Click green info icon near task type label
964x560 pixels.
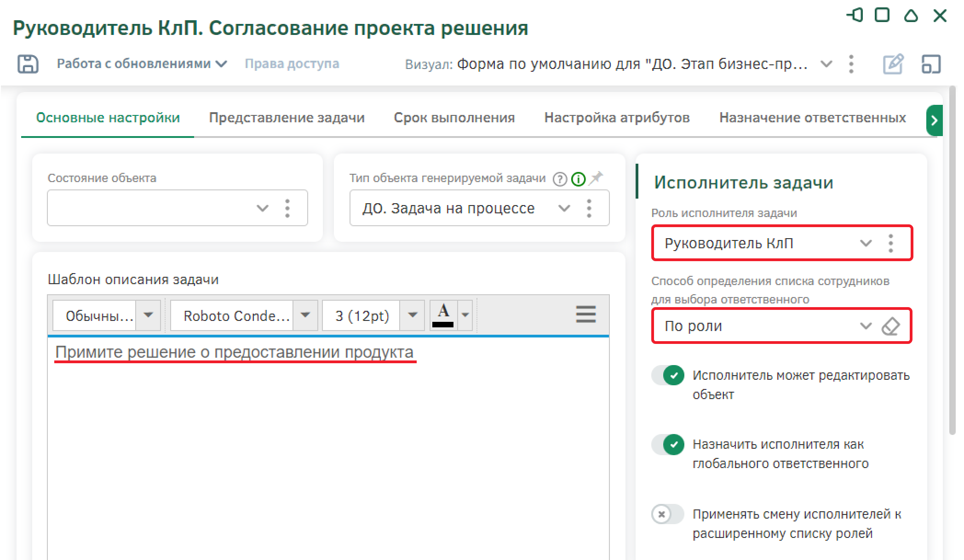pos(578,179)
